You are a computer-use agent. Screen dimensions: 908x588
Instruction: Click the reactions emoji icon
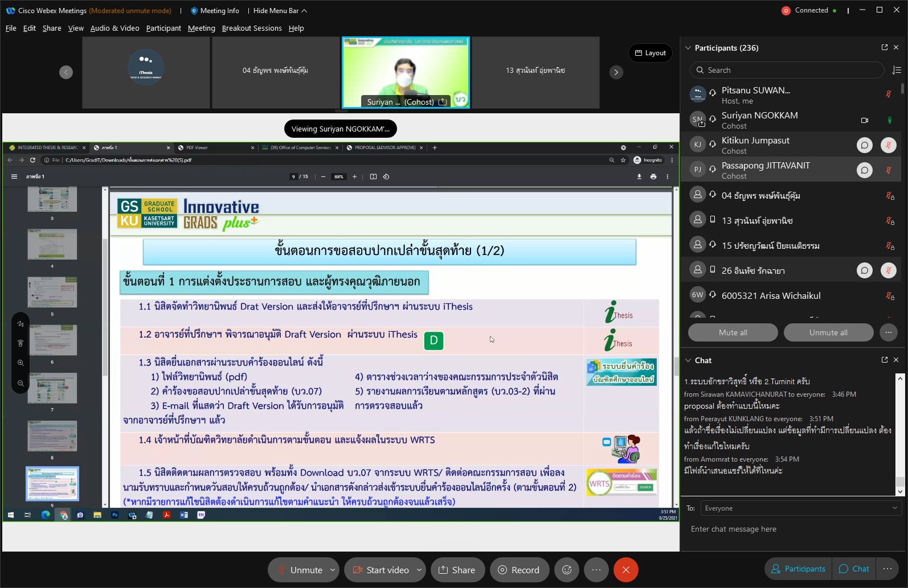click(567, 570)
